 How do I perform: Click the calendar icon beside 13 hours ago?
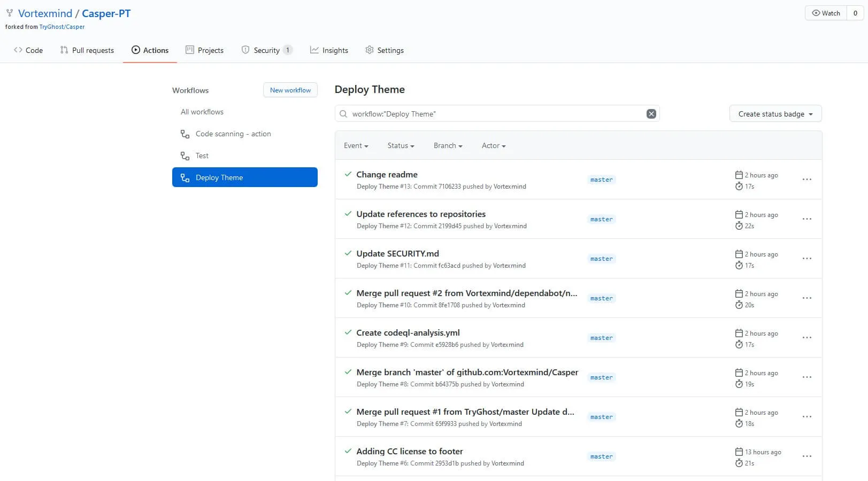[739, 452]
